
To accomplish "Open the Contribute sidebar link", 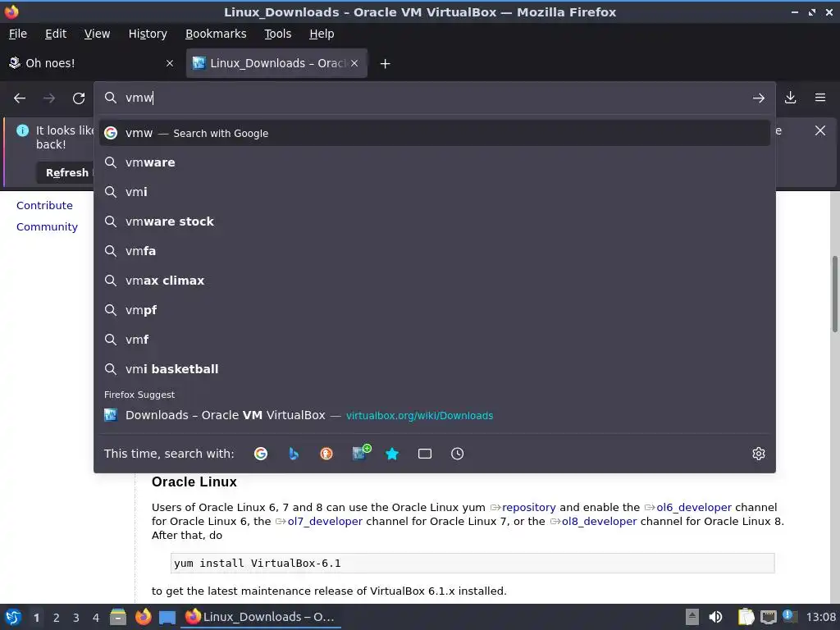I will coord(44,205).
